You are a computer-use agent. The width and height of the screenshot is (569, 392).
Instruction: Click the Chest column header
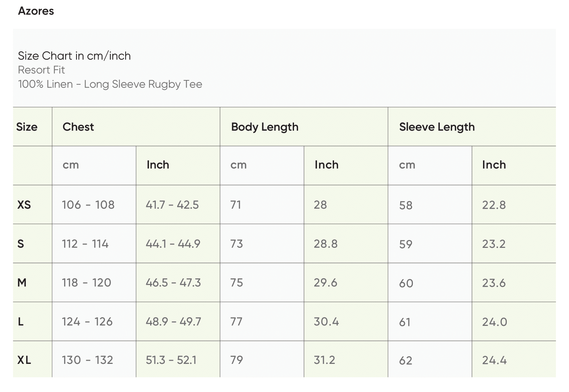pos(78,127)
